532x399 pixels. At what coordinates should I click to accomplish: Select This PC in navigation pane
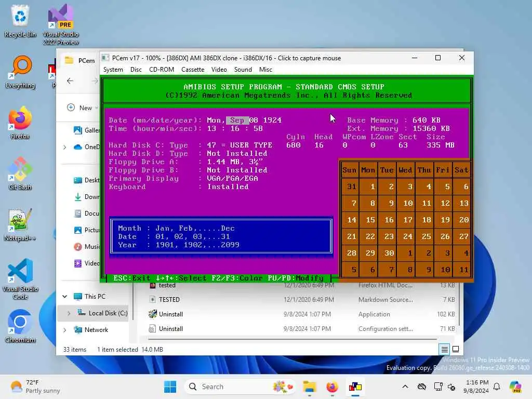89,297
